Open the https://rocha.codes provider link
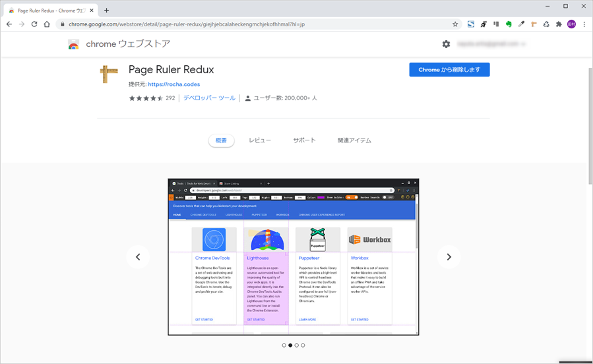593x364 pixels. [174, 84]
